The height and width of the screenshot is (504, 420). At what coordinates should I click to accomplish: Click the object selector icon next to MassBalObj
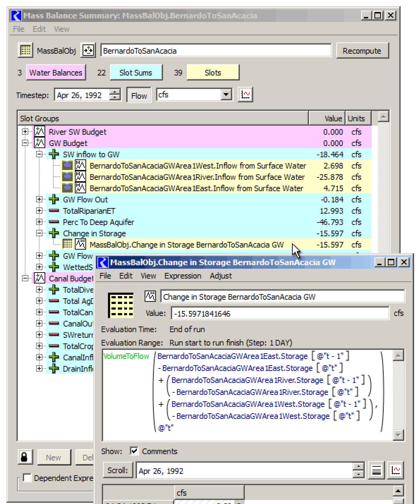pyautogui.click(x=88, y=50)
